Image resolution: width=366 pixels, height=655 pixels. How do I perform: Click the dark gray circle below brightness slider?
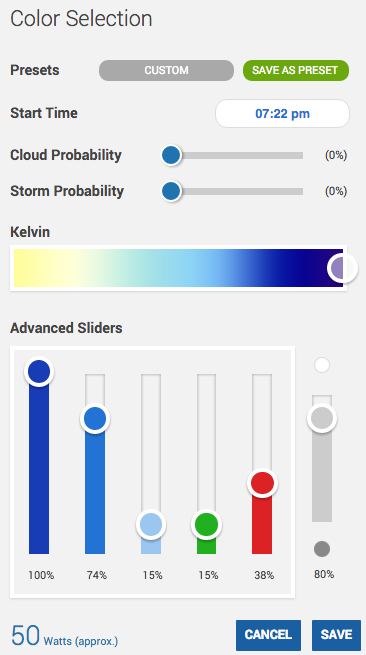[x=322, y=548]
